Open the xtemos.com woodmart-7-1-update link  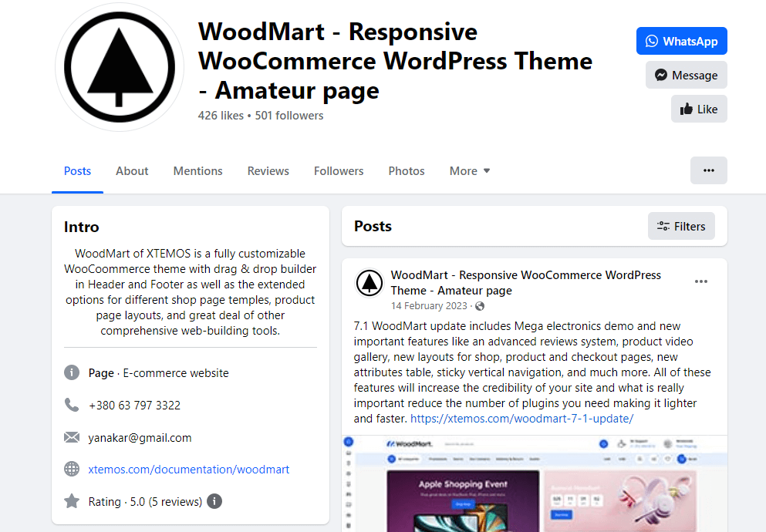[x=521, y=419]
